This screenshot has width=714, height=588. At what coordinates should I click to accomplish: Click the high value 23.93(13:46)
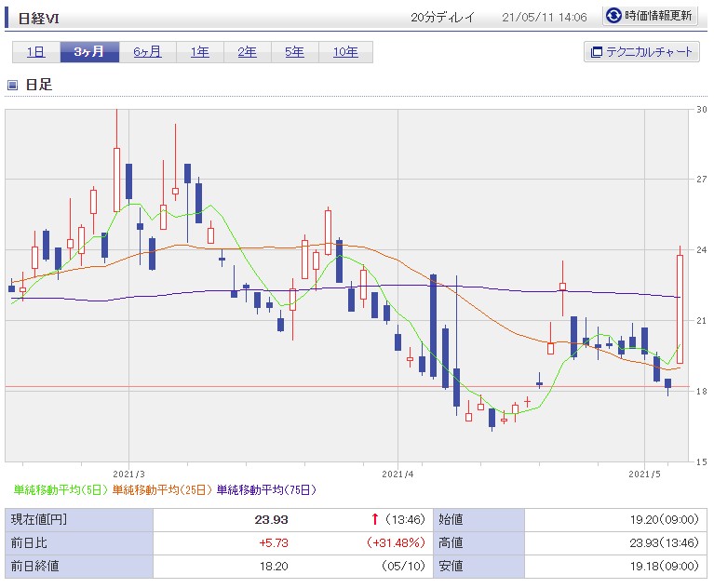pos(664,542)
